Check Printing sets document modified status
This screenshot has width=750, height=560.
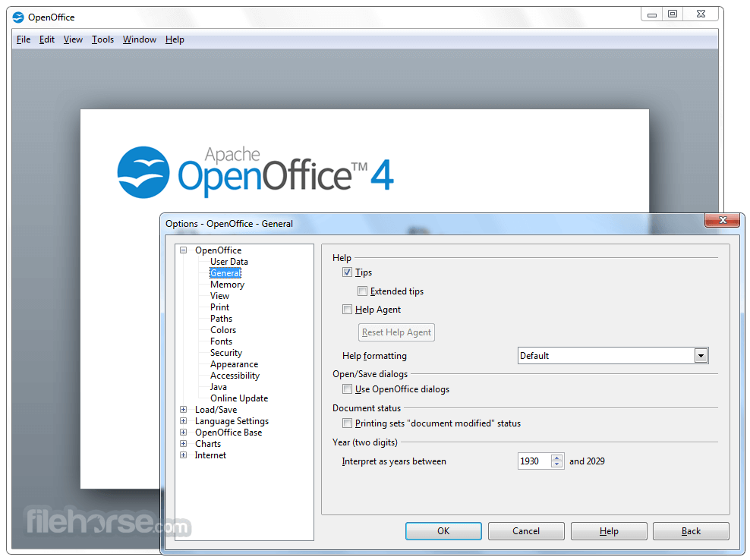(347, 423)
